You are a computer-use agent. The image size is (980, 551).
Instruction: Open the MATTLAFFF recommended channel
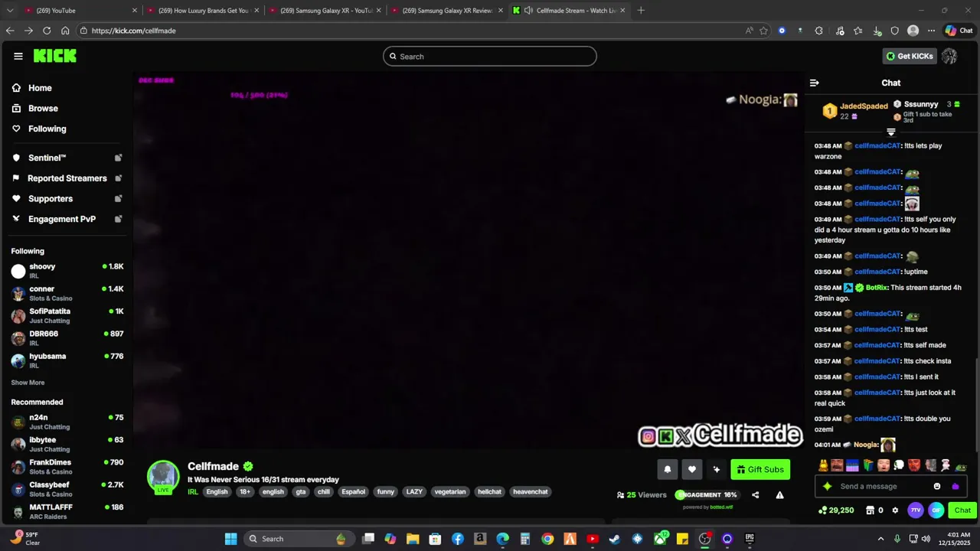pos(67,511)
